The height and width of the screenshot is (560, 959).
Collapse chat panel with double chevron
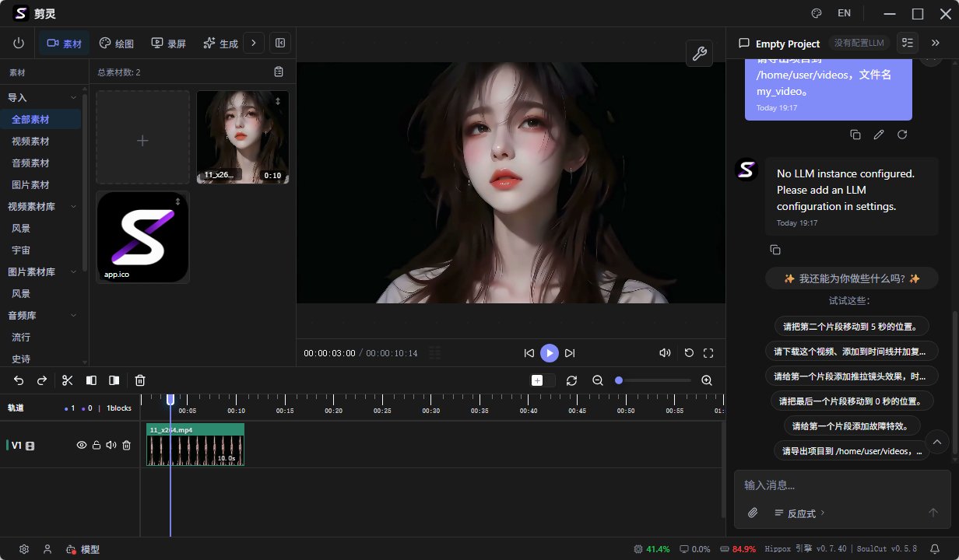pyautogui.click(x=936, y=43)
